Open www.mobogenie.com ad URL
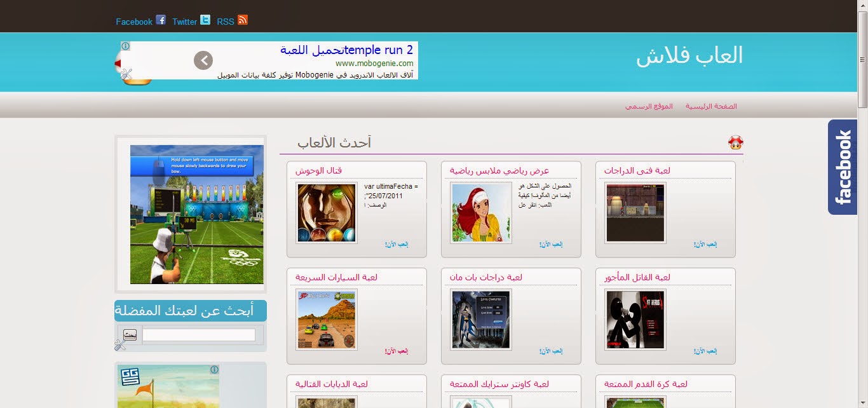The image size is (868, 408). [374, 64]
